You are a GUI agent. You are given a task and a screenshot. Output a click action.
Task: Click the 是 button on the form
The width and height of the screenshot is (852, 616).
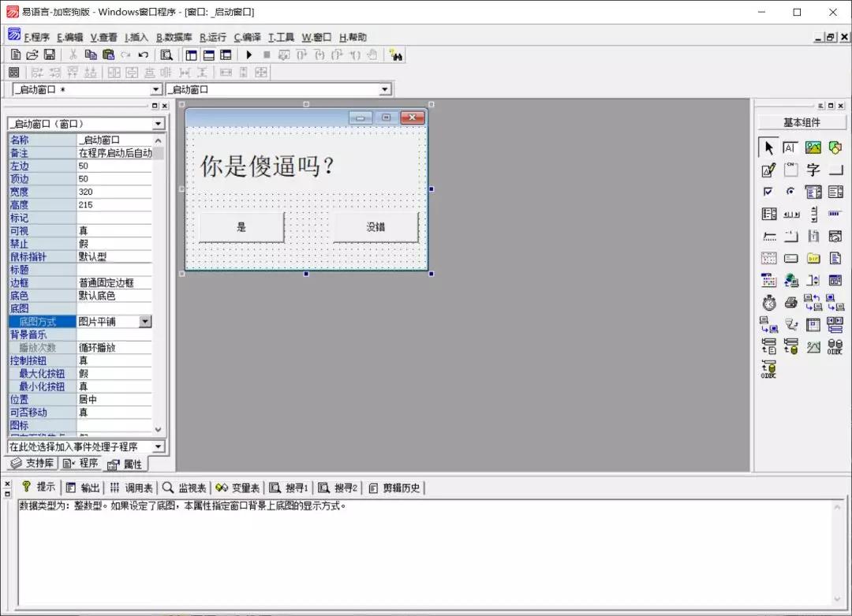(241, 227)
